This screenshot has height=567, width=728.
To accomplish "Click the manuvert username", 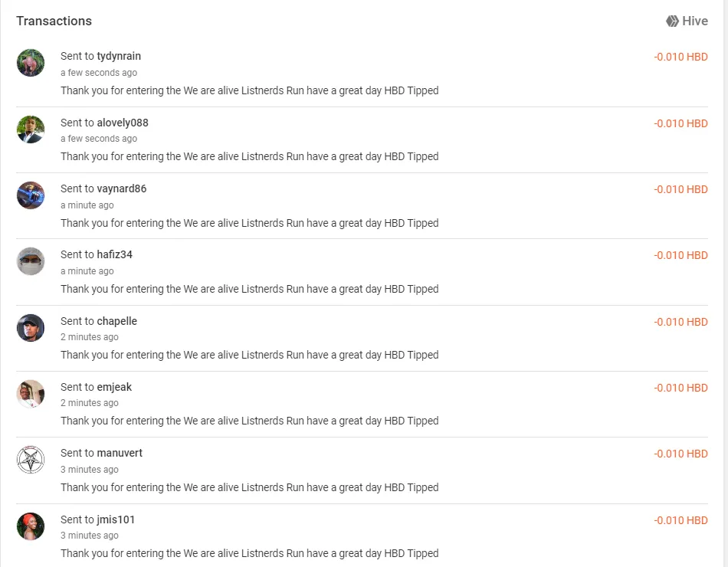I will [120, 453].
